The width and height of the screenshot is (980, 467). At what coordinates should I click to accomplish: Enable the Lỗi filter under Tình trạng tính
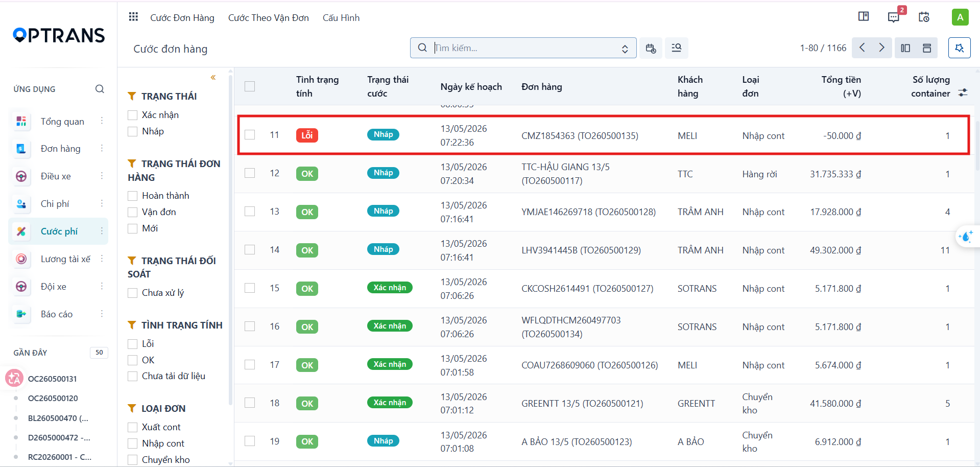pyautogui.click(x=133, y=344)
